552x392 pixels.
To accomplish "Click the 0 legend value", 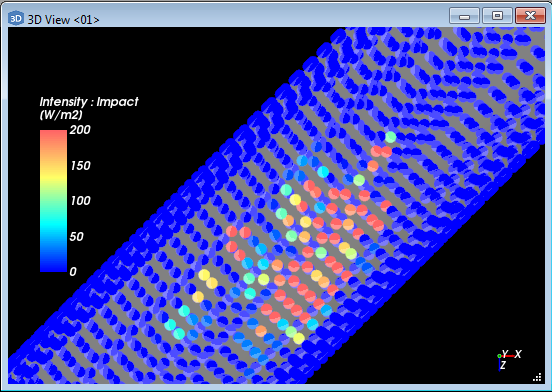I will [x=73, y=272].
